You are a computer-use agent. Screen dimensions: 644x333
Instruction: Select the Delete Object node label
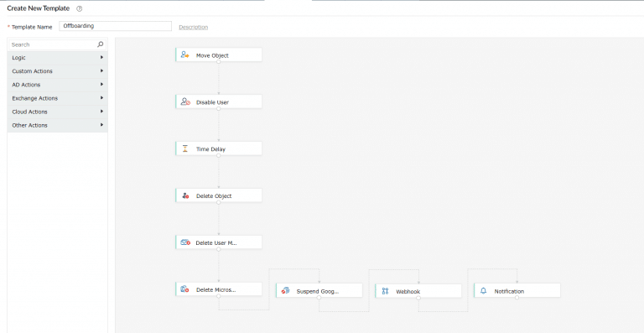click(214, 196)
